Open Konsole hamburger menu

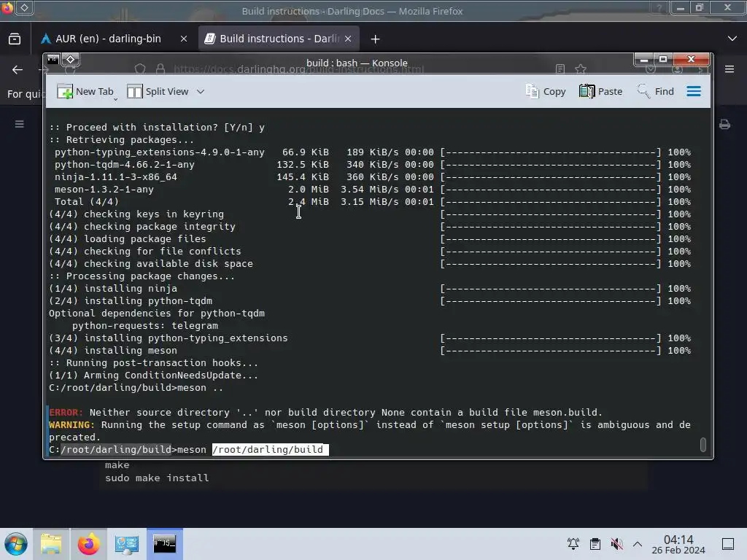(694, 91)
